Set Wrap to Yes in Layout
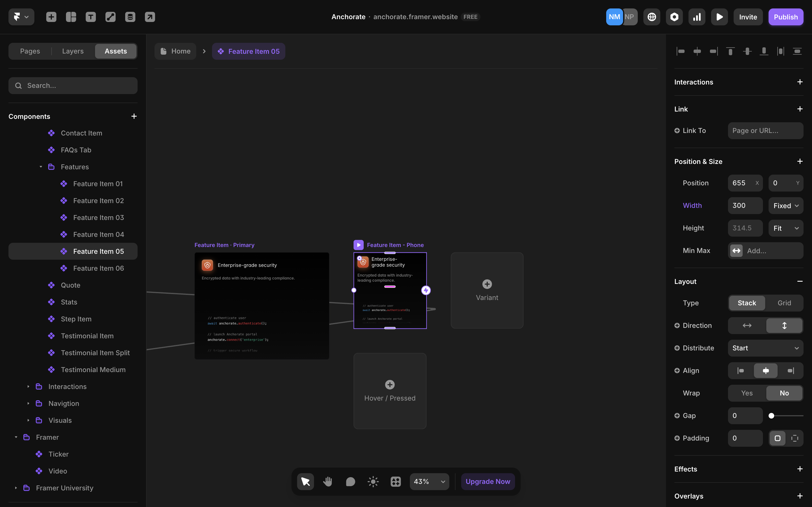Viewport: 812px width, 507px height. coord(747,393)
